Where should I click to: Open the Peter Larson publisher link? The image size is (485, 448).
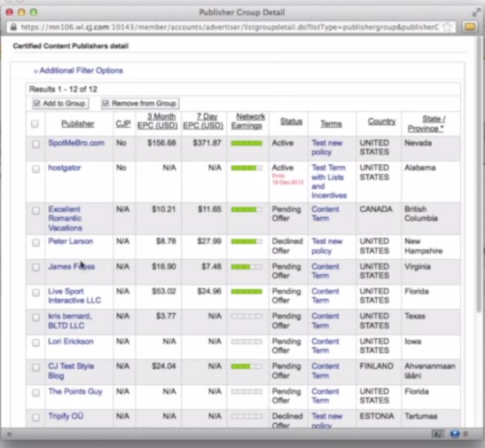tap(71, 241)
